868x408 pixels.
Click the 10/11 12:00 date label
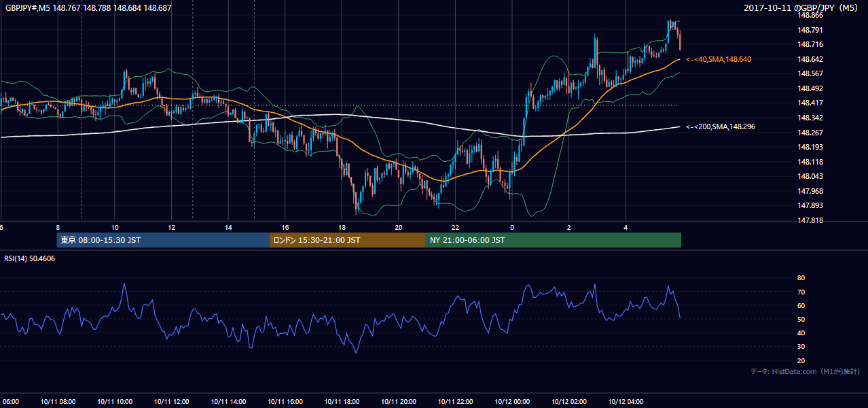pyautogui.click(x=172, y=401)
